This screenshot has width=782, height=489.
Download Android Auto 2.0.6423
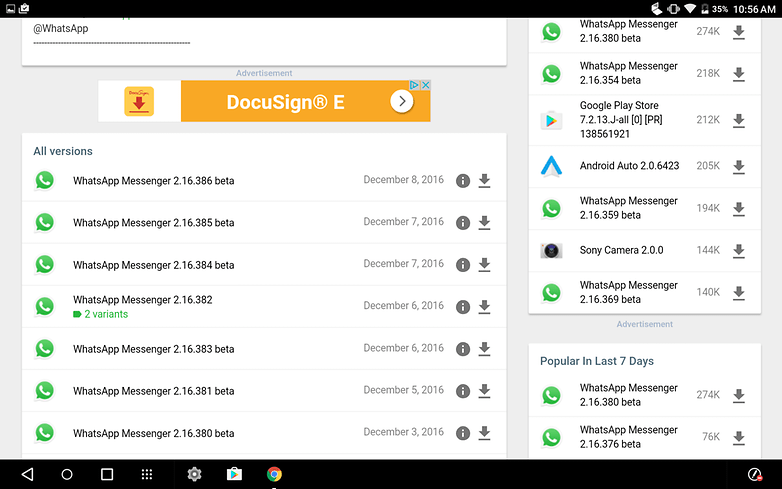[x=739, y=166]
